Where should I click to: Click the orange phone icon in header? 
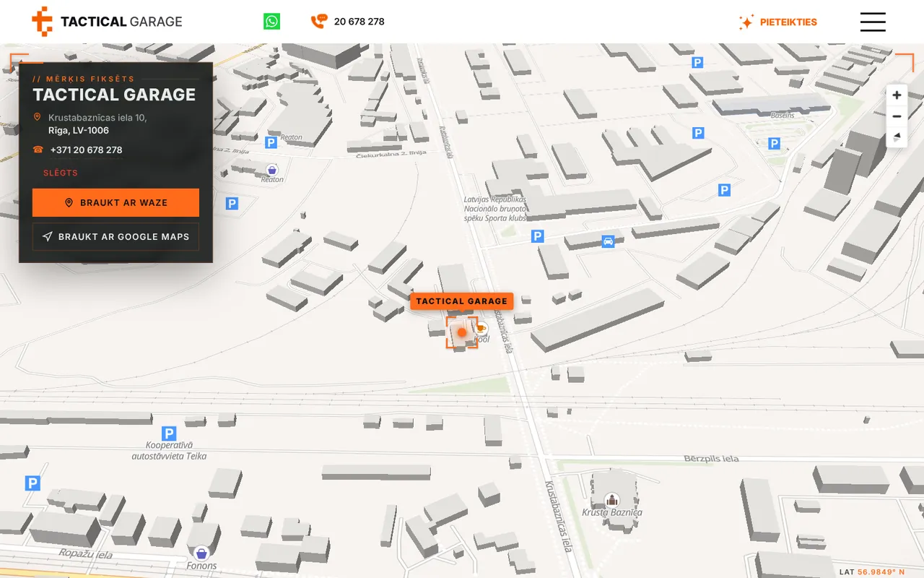(x=319, y=22)
